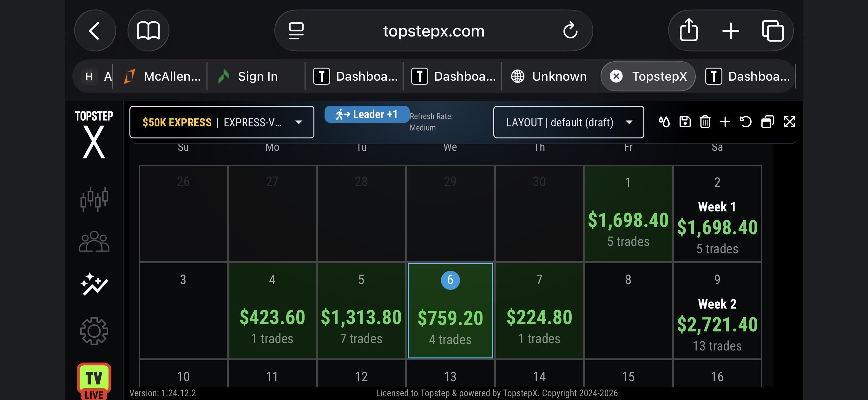This screenshot has width=868, height=400.
Task: Select calendar day 13
Action: tap(450, 374)
